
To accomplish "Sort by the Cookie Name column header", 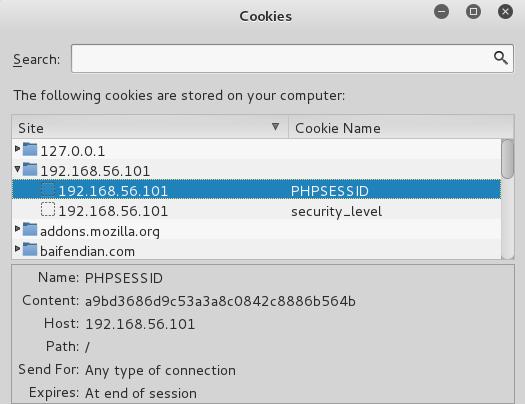I will (x=401, y=127).
